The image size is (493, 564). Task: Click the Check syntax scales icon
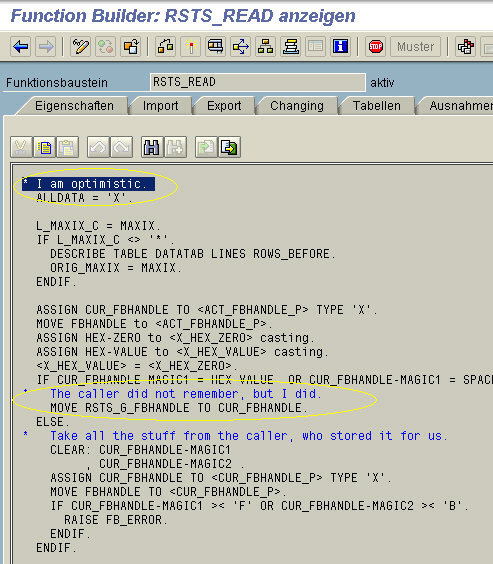165,47
